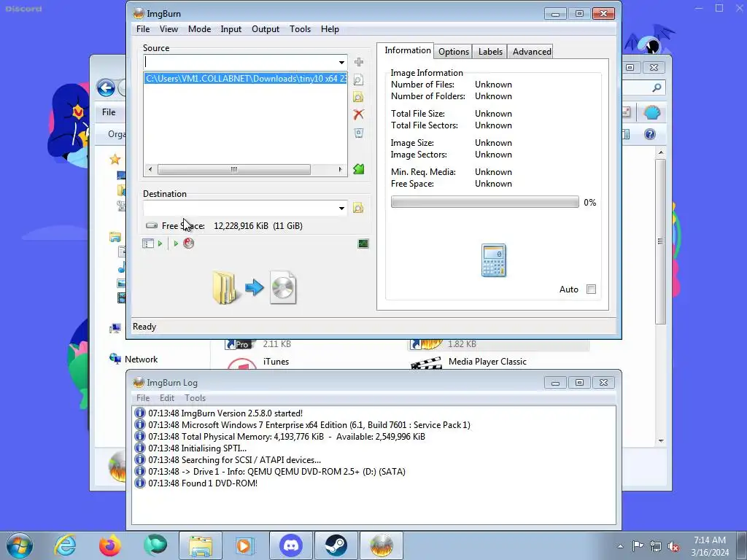Open the Mode menu
This screenshot has width=747, height=560.
pyautogui.click(x=200, y=29)
